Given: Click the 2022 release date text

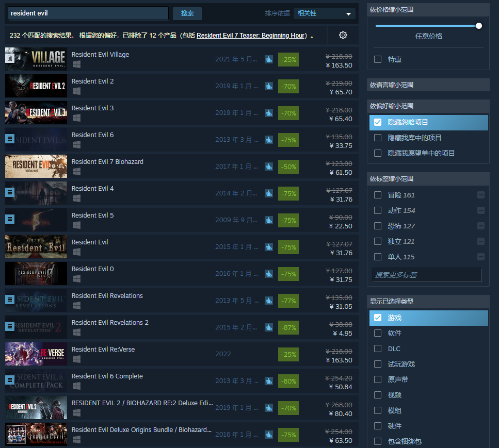Looking at the screenshot, I should coord(223,354).
